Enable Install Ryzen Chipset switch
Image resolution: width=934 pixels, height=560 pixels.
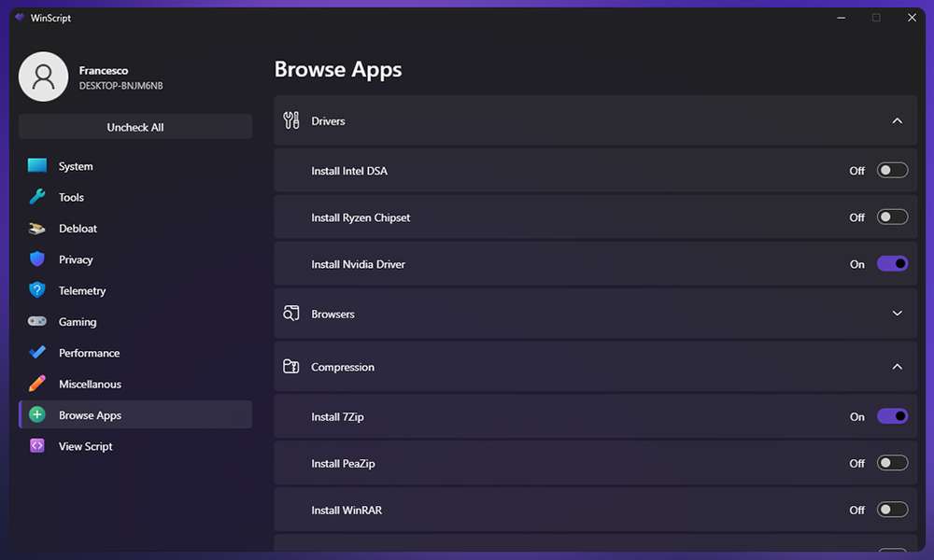pyautogui.click(x=892, y=217)
